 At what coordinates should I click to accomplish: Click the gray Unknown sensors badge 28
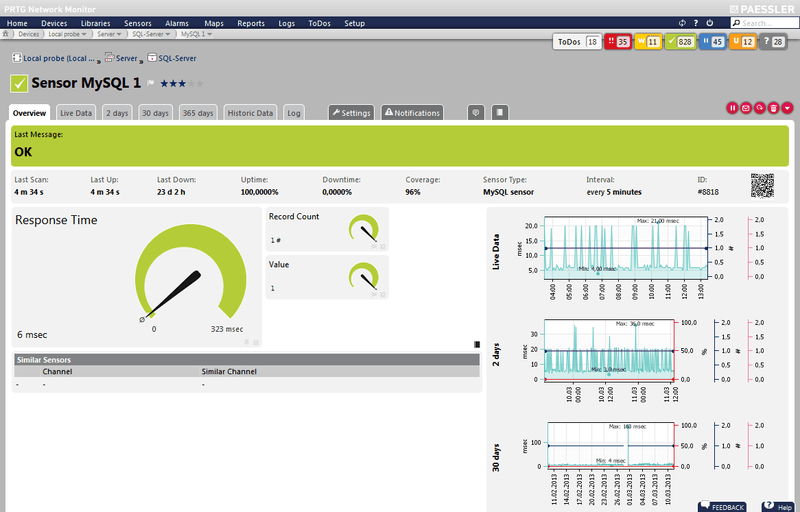click(773, 42)
